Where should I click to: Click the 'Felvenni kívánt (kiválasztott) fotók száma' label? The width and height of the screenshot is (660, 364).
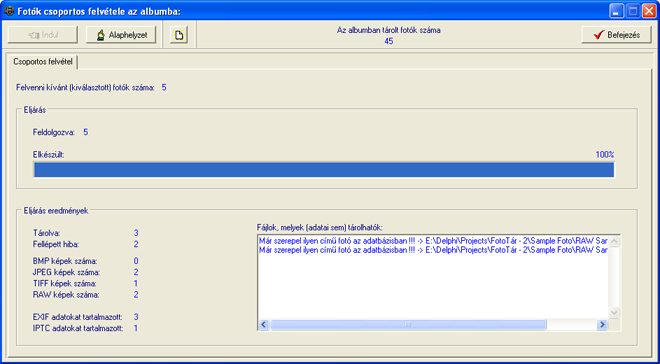(85, 88)
